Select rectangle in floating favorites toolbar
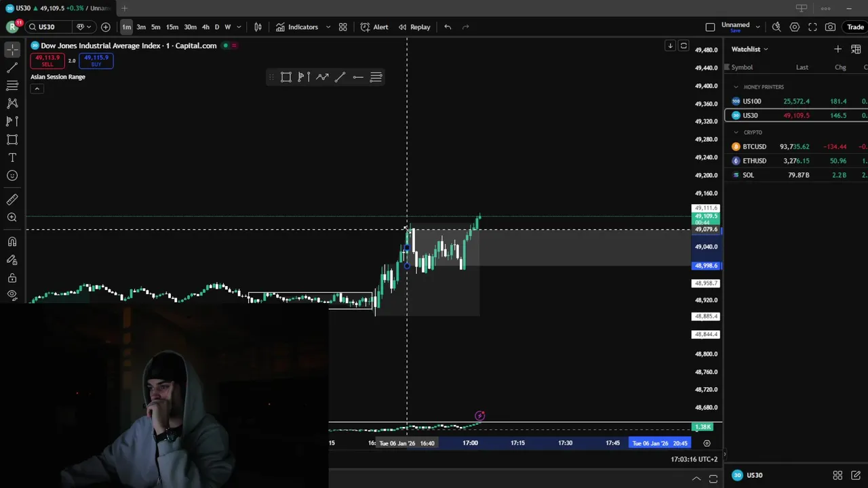The width and height of the screenshot is (868, 488). click(286, 77)
